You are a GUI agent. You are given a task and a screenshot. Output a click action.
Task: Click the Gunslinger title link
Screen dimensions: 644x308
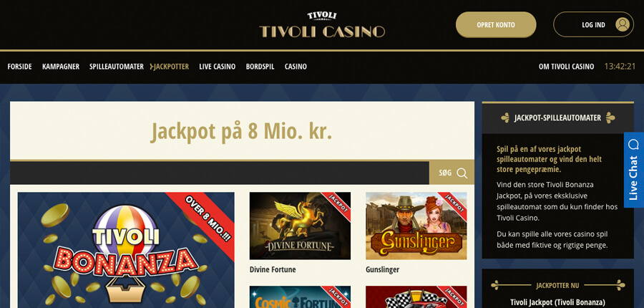pos(382,270)
